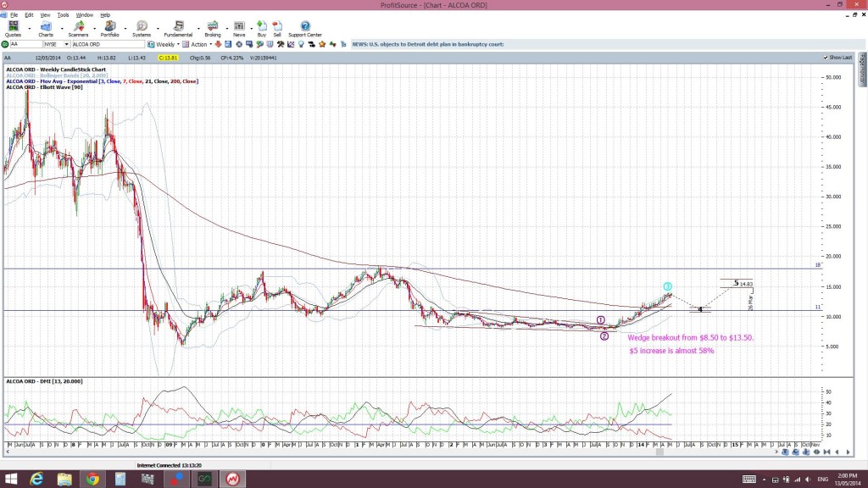Click the orange star favorites icon
Image resolution: width=868 pixels, height=488 pixels.
(322, 44)
